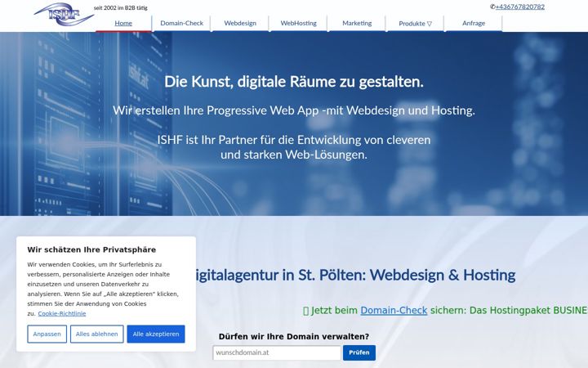The width and height of the screenshot is (588, 368).
Task: Click the ISHF logo
Action: coord(64,14)
